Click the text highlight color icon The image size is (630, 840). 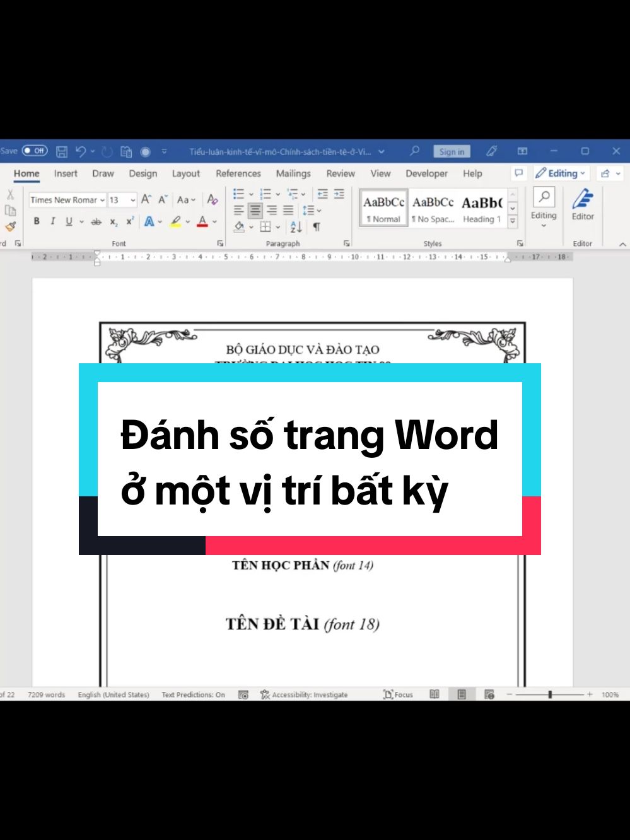(x=175, y=221)
